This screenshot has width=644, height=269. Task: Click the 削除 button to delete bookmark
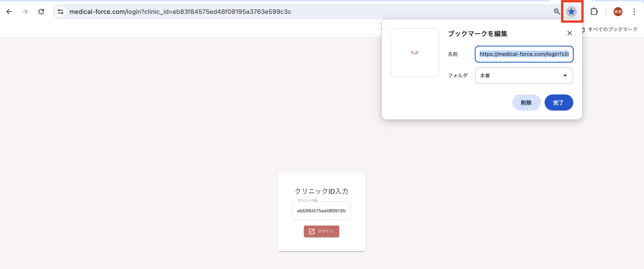click(526, 102)
